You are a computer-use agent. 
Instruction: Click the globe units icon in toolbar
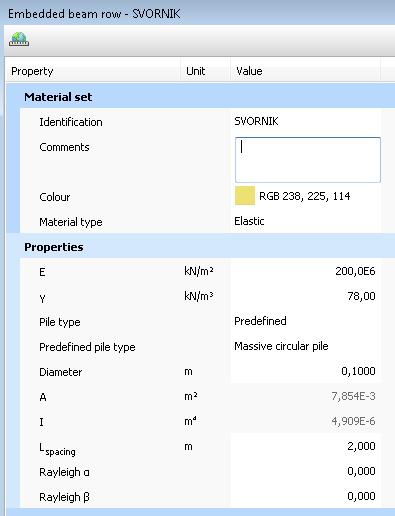(19, 39)
